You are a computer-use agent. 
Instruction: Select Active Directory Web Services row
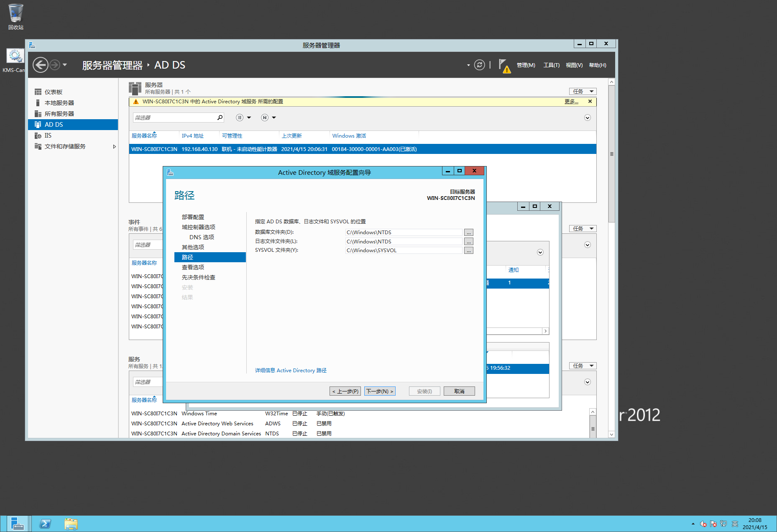tap(360, 424)
